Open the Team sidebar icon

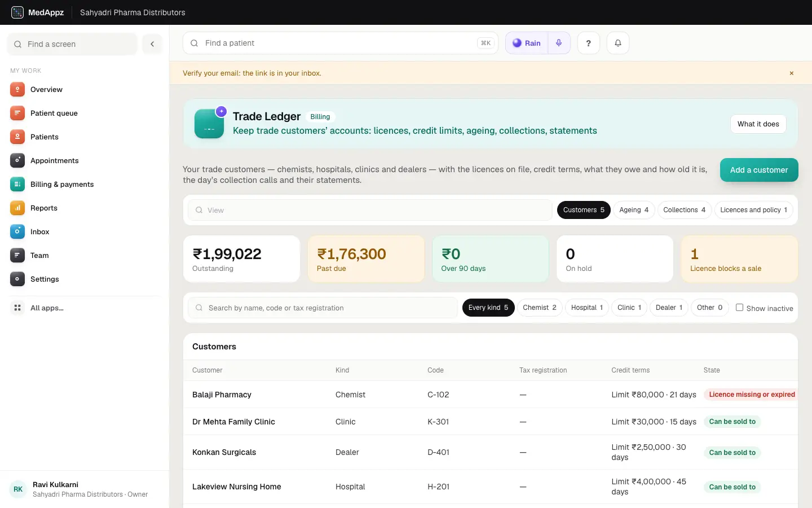pyautogui.click(x=17, y=255)
